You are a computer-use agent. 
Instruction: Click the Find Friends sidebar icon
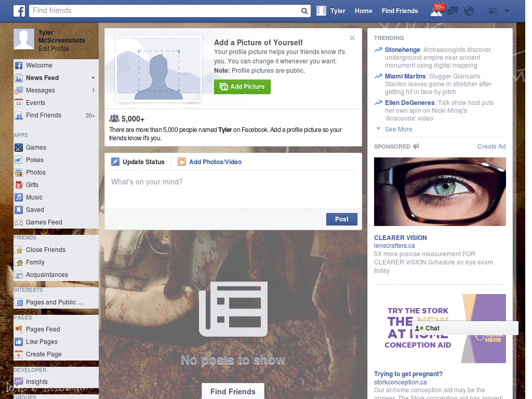[19, 116]
